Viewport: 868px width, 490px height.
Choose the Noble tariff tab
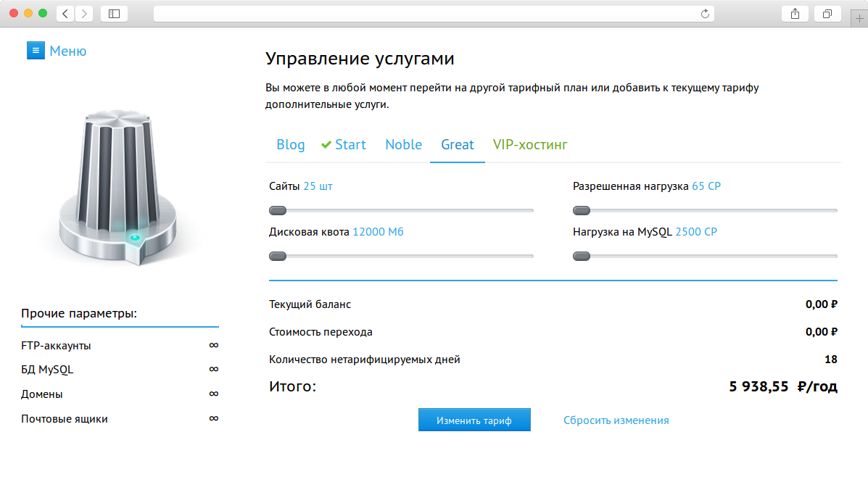click(403, 144)
